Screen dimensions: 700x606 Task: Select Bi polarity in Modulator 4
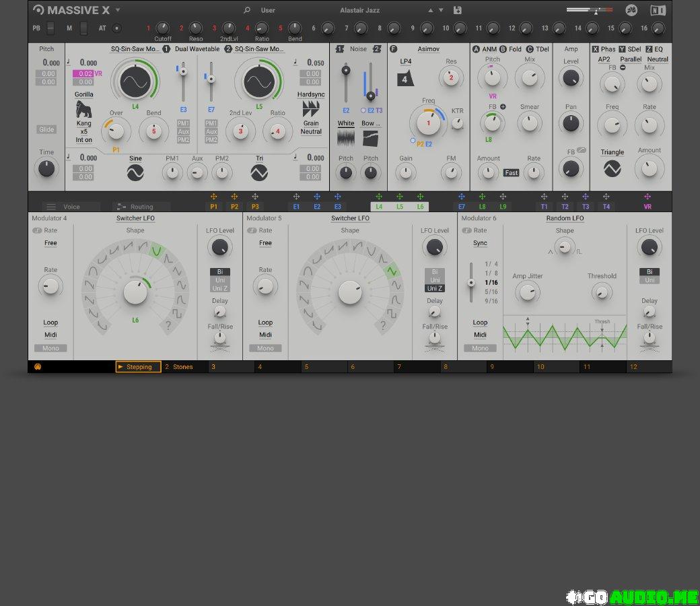pos(220,271)
